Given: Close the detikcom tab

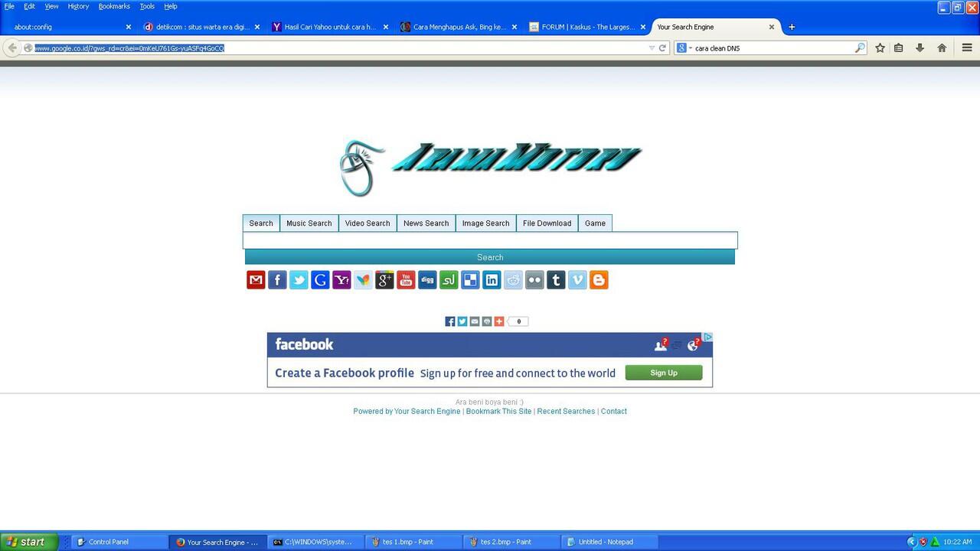Looking at the screenshot, I should [257, 27].
